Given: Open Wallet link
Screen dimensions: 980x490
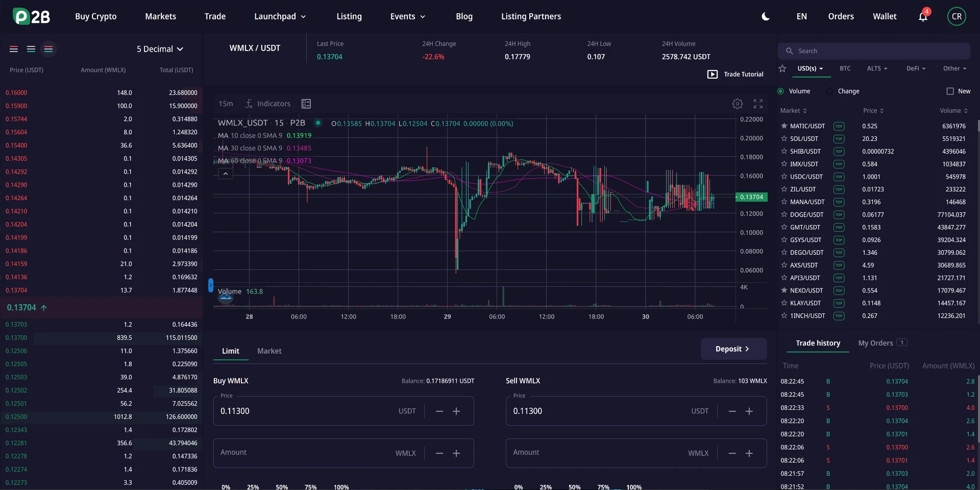Looking at the screenshot, I should (885, 16).
